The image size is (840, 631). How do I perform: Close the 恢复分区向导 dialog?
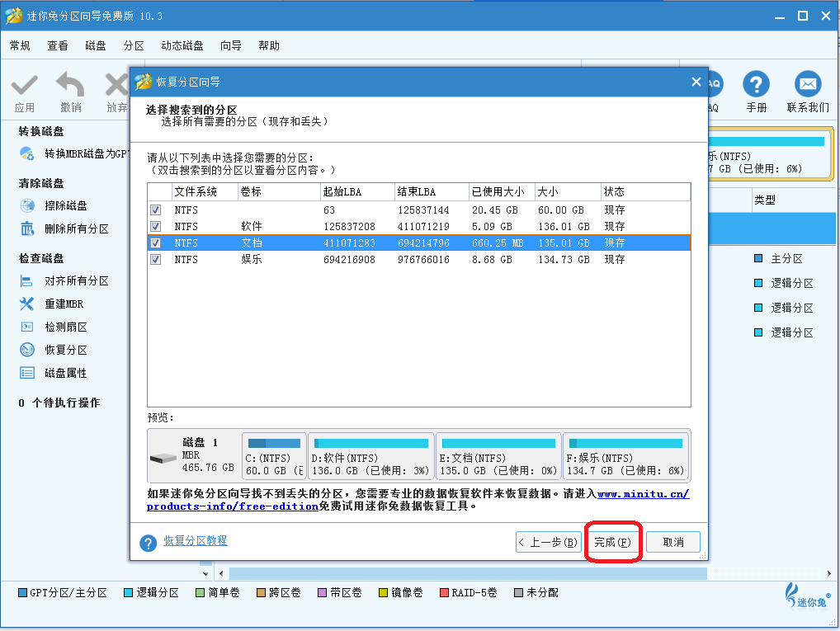[x=696, y=82]
